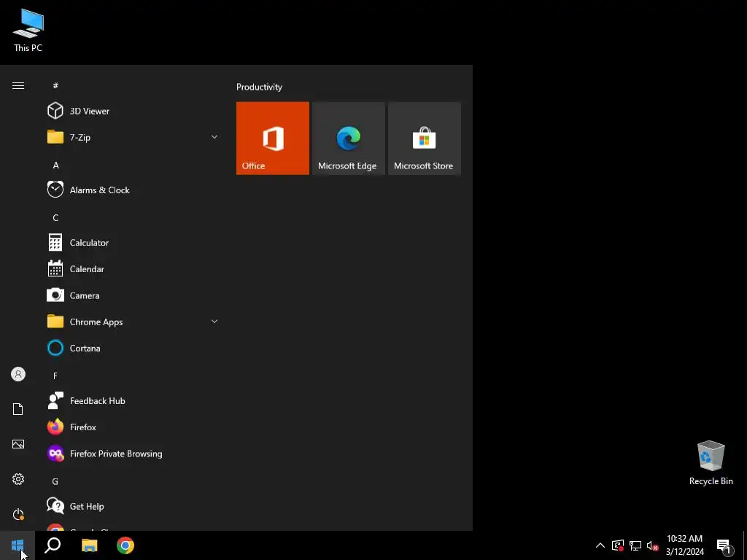
Task: Open Action Center notifications
Action: [723, 545]
